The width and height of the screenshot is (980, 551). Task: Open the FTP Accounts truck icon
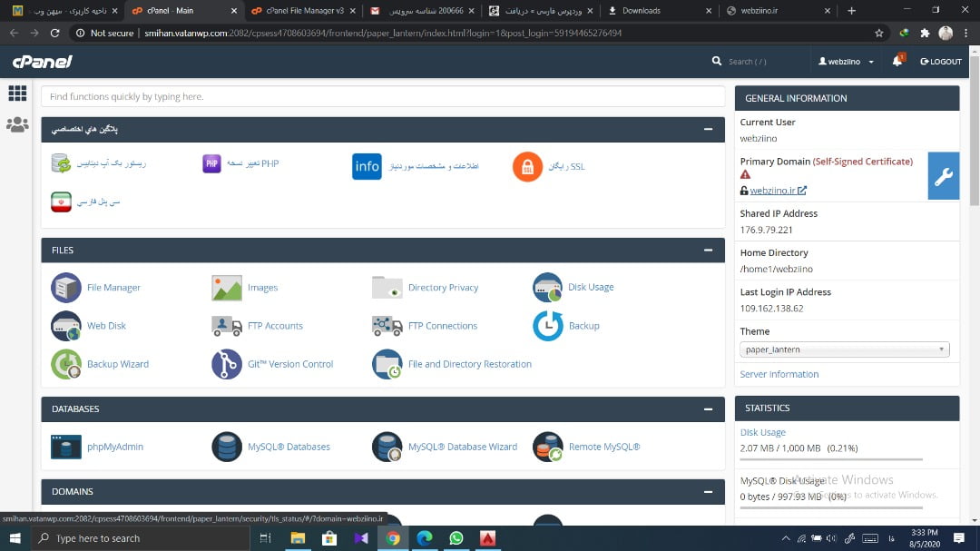pyautogui.click(x=226, y=326)
